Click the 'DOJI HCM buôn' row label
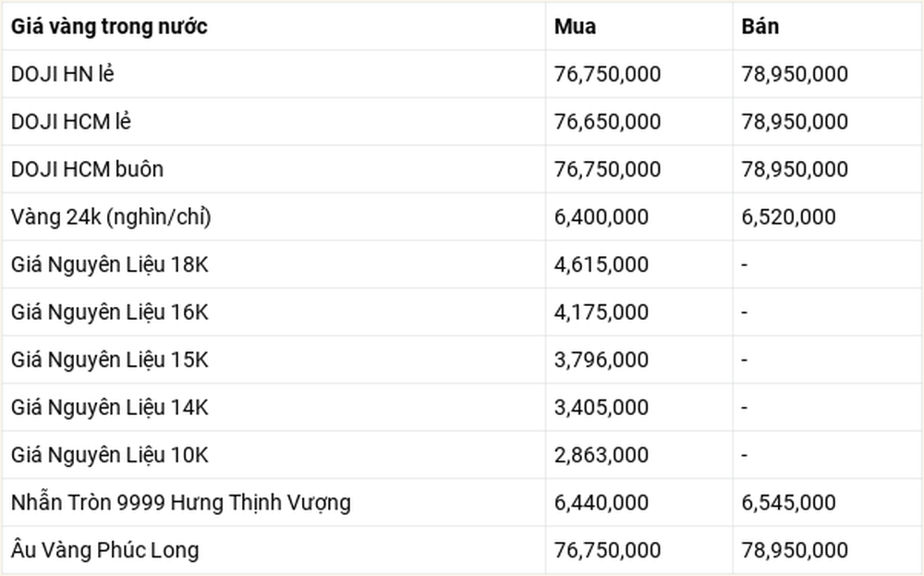This screenshot has height=576, width=924. click(87, 170)
